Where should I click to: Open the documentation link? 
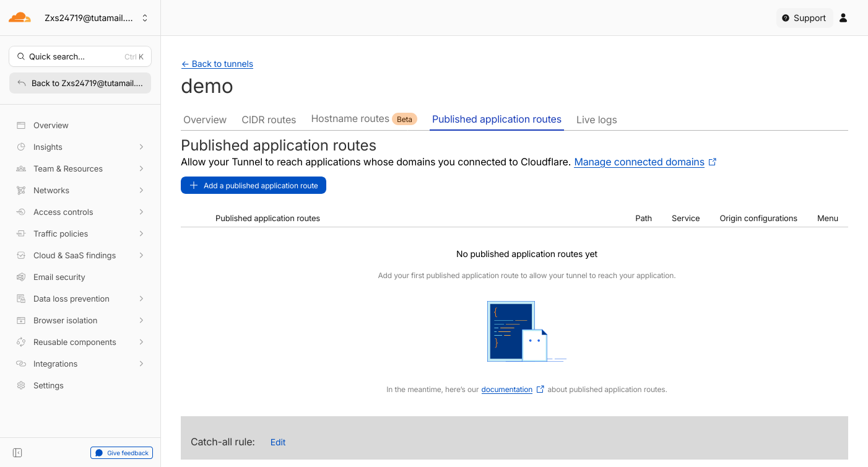507,390
